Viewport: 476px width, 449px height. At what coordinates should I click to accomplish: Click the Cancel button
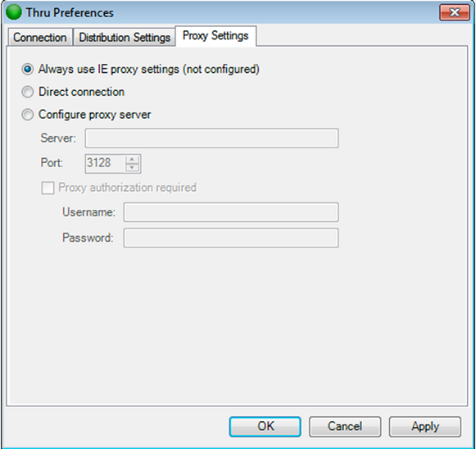345,427
